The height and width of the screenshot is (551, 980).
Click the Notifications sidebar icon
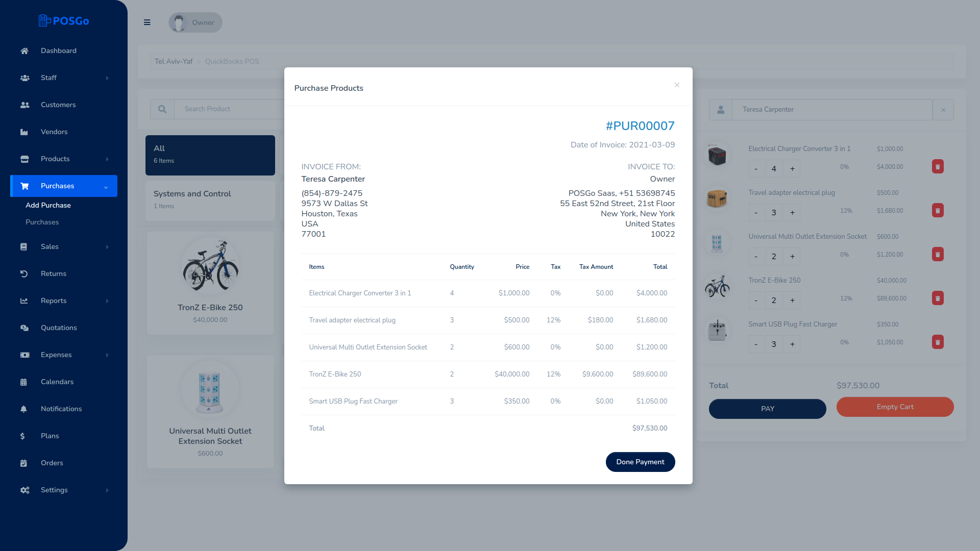tap(24, 408)
